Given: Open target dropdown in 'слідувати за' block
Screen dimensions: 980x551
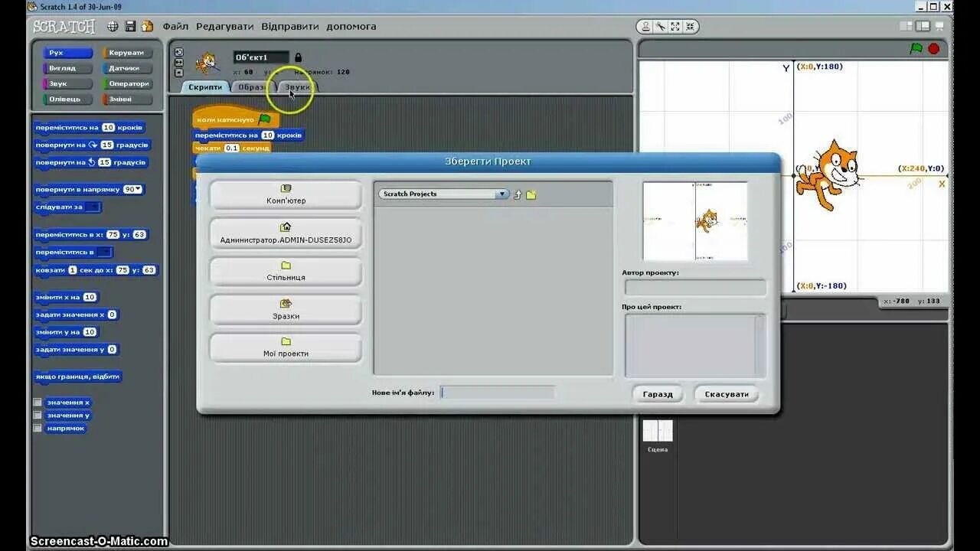Looking at the screenshot, I should (92, 207).
